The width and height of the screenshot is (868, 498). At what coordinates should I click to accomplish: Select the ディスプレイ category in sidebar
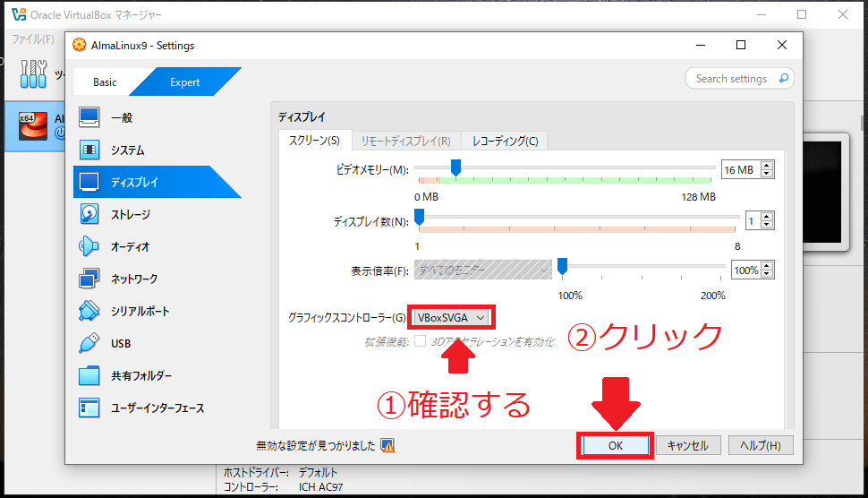pos(157,182)
